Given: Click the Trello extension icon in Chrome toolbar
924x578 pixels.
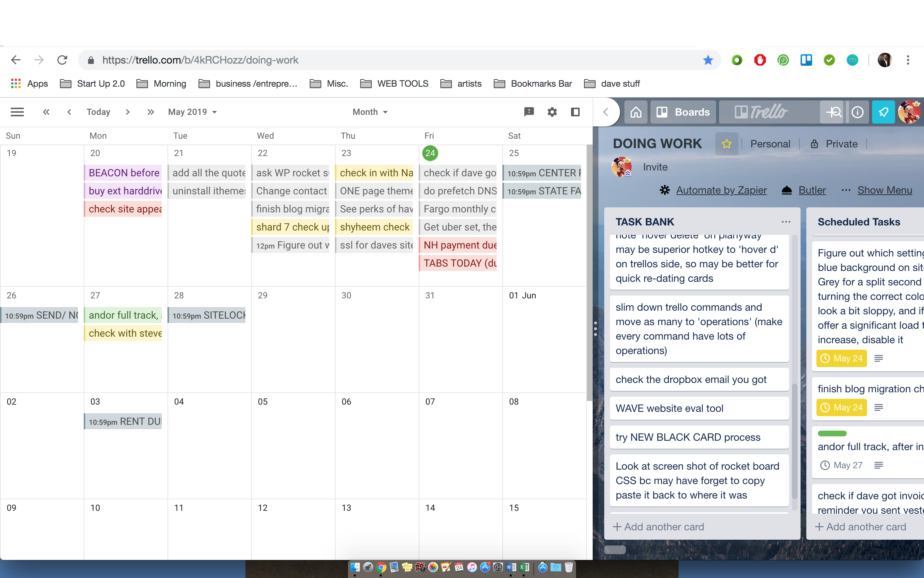Looking at the screenshot, I should (806, 60).
